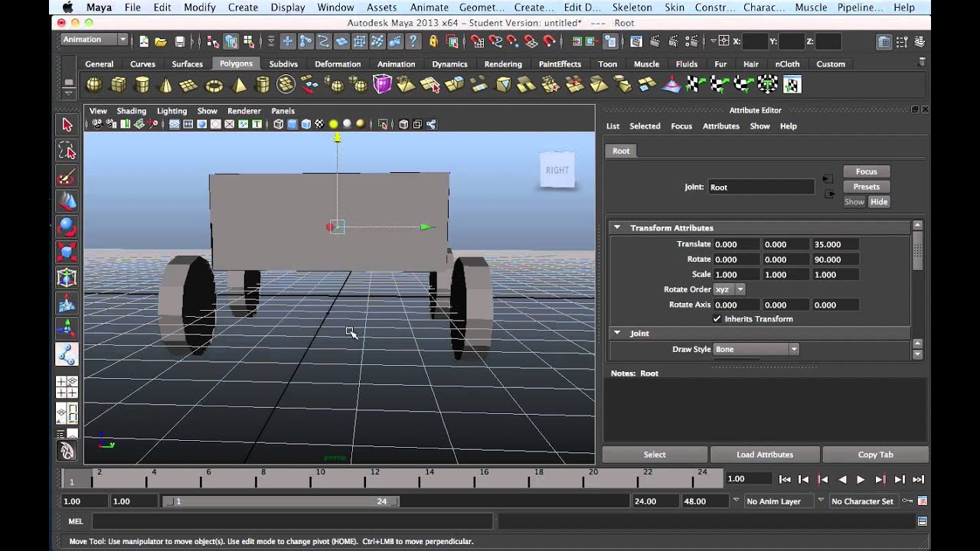Open the Skeleton menu
The width and height of the screenshot is (980, 551).
[632, 7]
